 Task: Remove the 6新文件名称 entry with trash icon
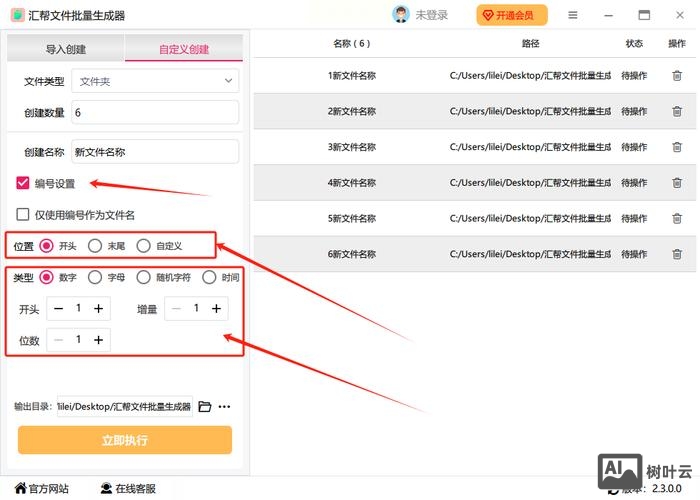point(676,254)
